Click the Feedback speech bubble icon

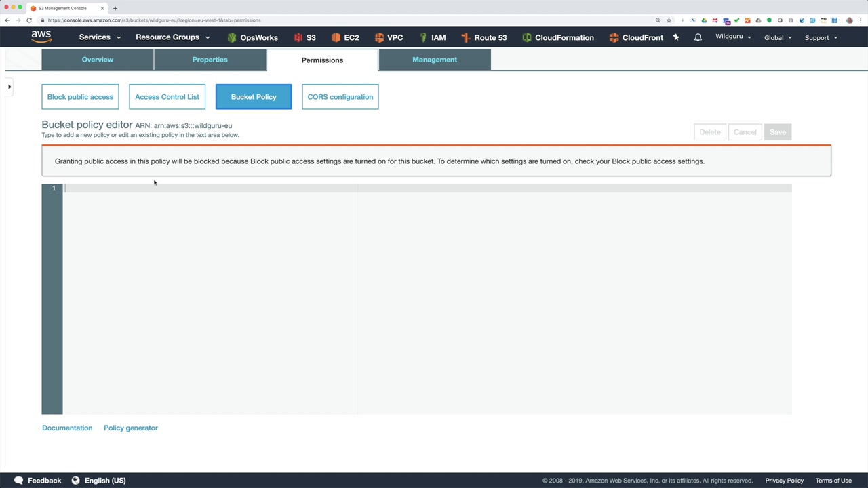[x=19, y=480]
